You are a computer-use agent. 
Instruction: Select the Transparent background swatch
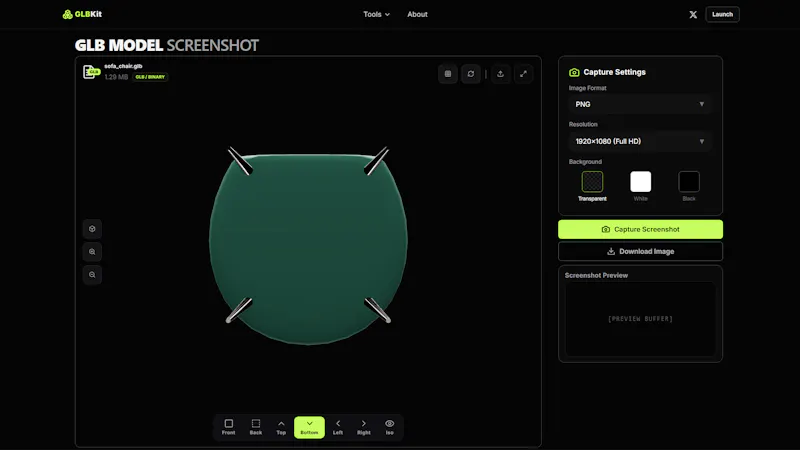point(592,182)
